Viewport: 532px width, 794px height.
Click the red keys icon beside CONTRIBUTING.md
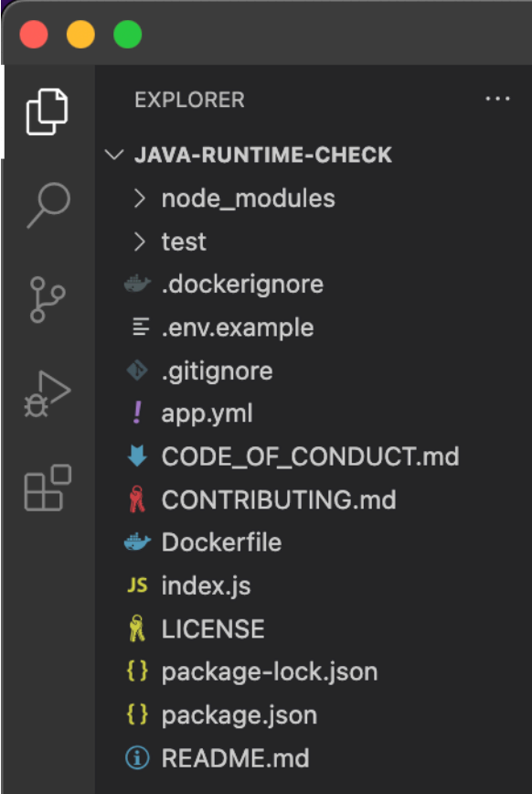(137, 499)
